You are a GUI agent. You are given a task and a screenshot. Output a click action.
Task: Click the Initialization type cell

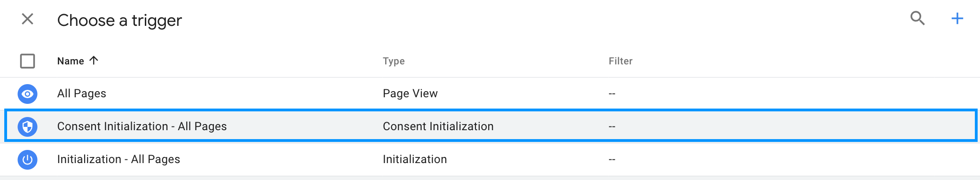point(415,159)
